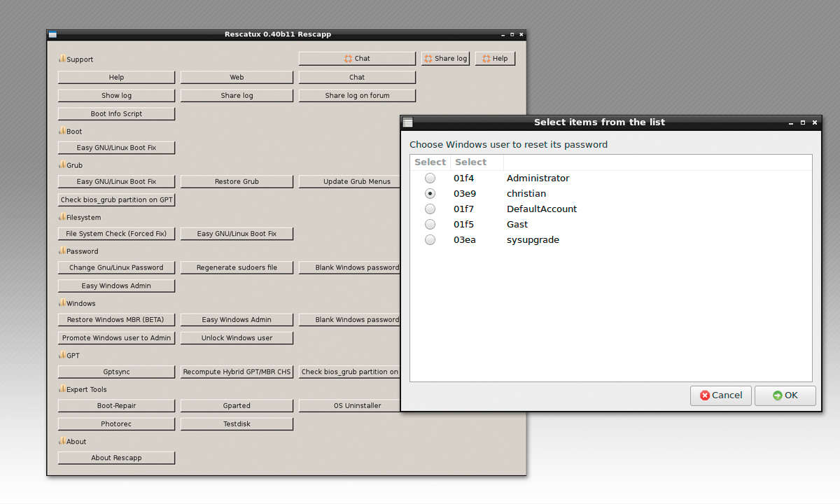The height and width of the screenshot is (504, 840).
Task: Launch Photorec
Action: (x=116, y=424)
